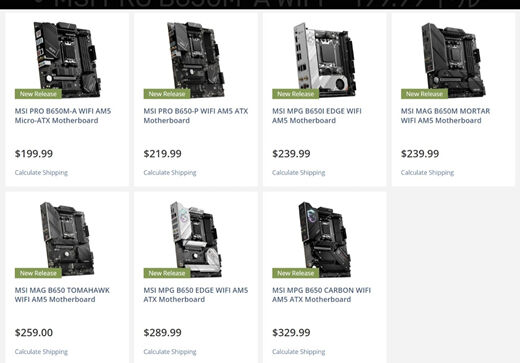
Task: Open the MSI MPG B650 EDGE WIFI image
Action: click(x=196, y=239)
